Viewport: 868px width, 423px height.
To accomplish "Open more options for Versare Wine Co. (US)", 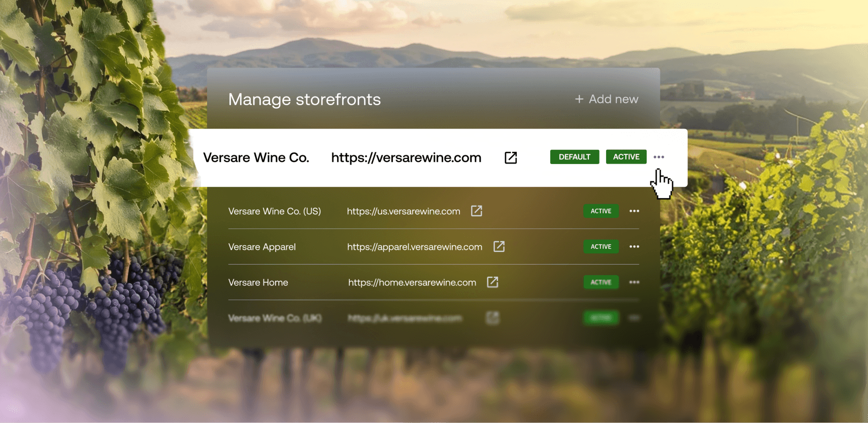I will point(635,211).
